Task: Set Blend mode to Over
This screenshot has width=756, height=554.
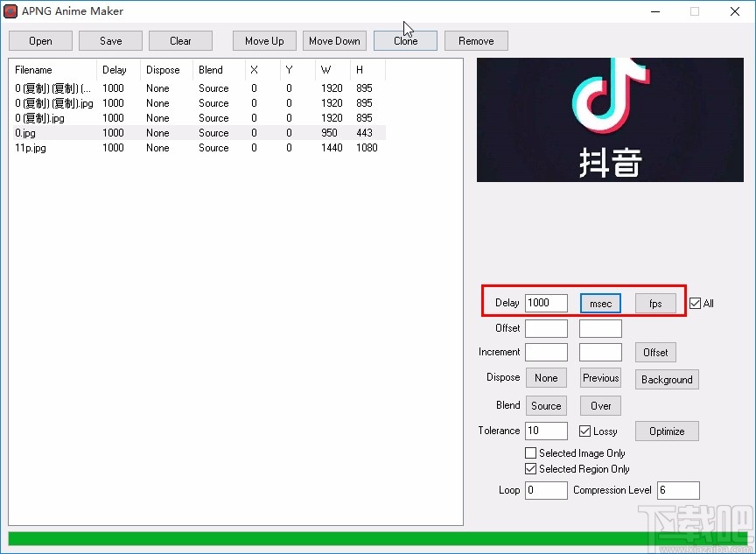Action: 600,405
